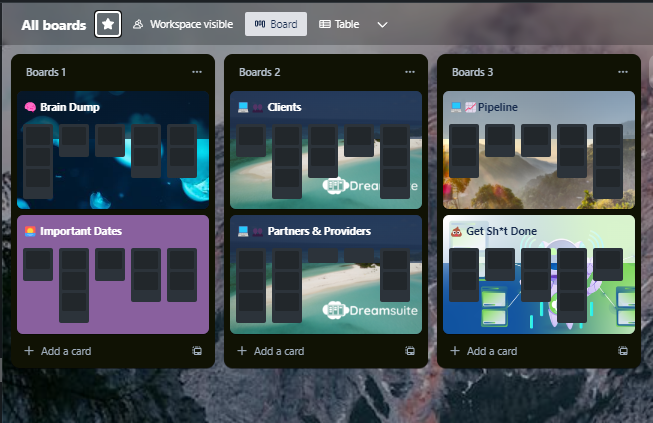Click the Boards 1 list title
Screen dimensions: 653x423
click(46, 72)
